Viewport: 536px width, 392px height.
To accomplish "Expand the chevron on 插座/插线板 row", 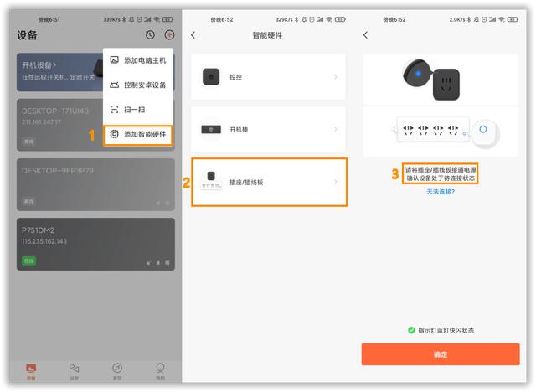I will pos(336,182).
